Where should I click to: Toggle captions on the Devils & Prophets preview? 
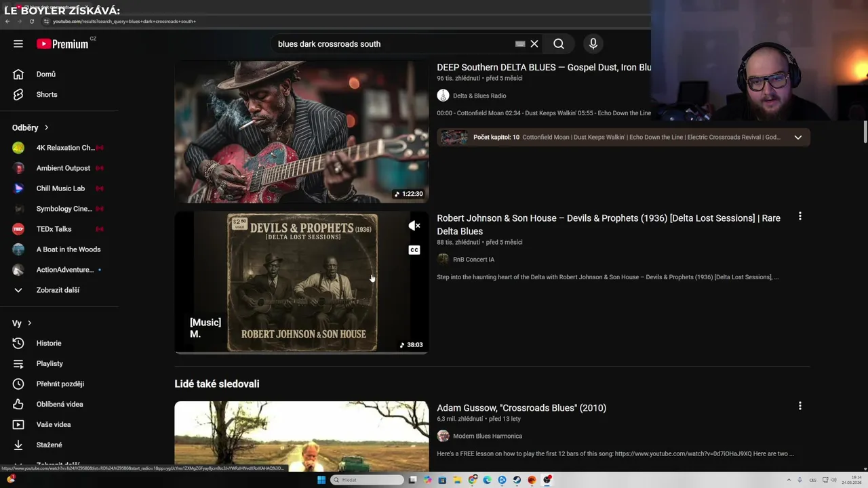click(x=414, y=250)
